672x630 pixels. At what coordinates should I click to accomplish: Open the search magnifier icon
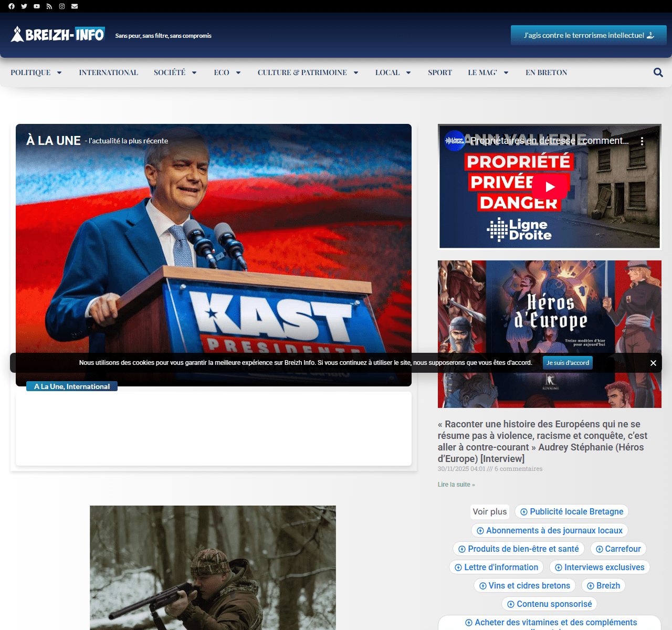(x=658, y=72)
